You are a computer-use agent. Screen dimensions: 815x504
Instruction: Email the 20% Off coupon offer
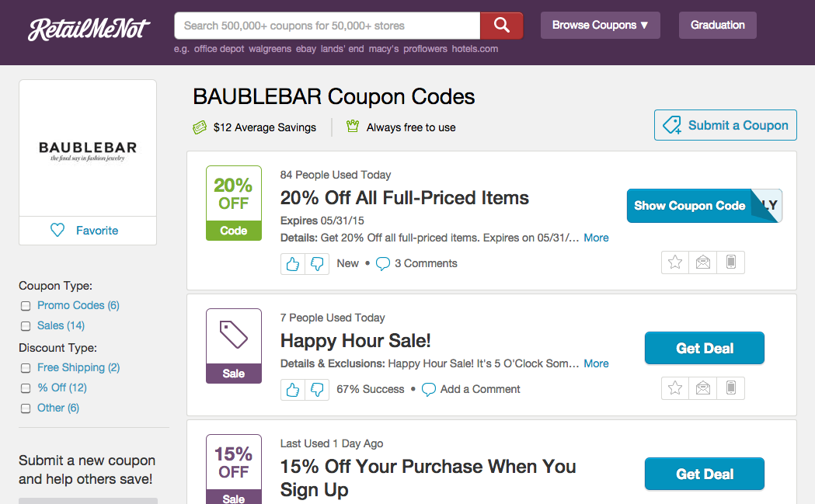pyautogui.click(x=703, y=262)
